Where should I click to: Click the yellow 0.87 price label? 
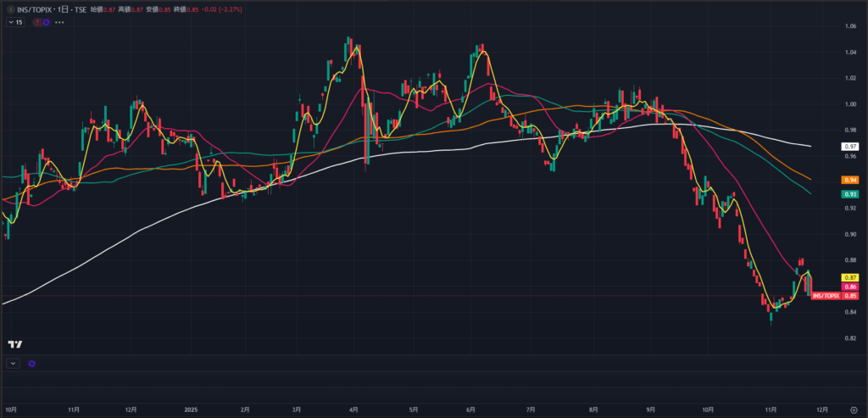click(850, 277)
